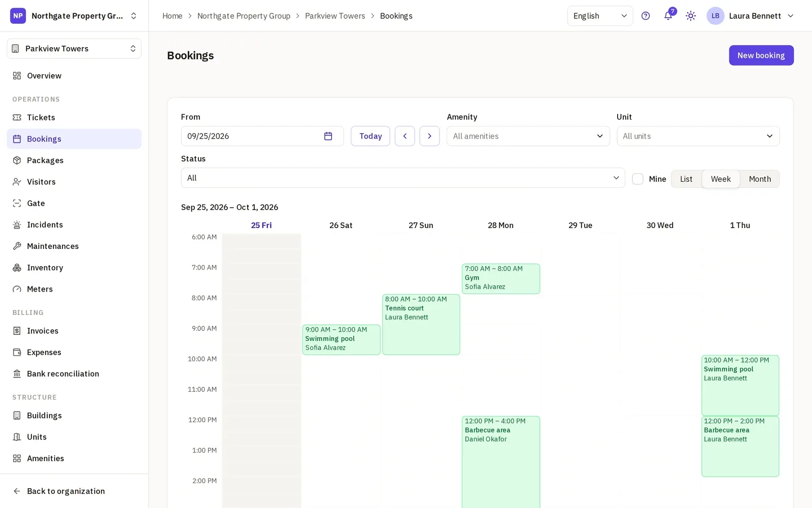
Task: Click the Maintenances wrench icon
Action: point(17,246)
